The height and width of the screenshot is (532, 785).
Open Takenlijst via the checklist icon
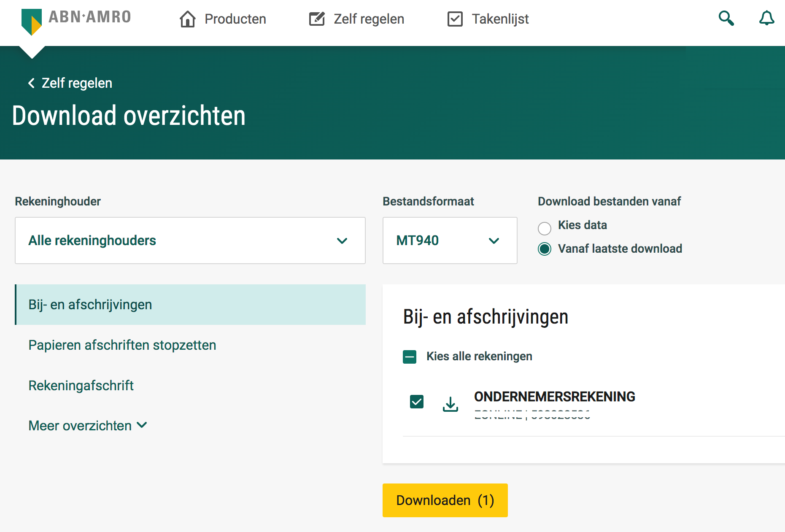coord(455,19)
